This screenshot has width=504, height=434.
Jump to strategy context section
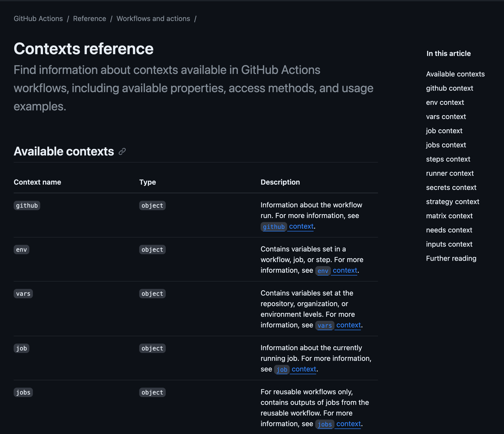click(452, 202)
